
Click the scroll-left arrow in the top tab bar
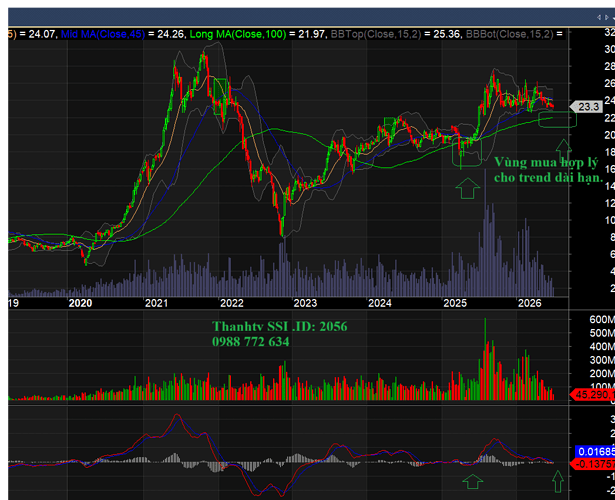coord(599,17)
